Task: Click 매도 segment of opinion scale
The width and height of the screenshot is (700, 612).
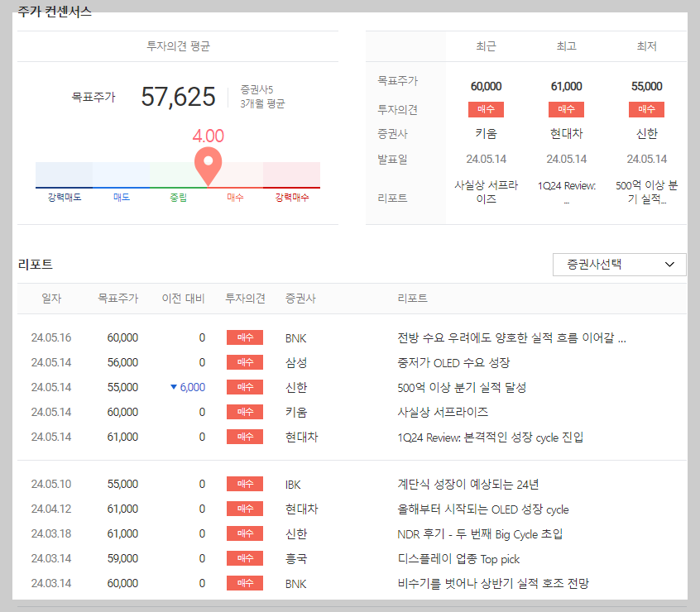Action: tap(122, 175)
